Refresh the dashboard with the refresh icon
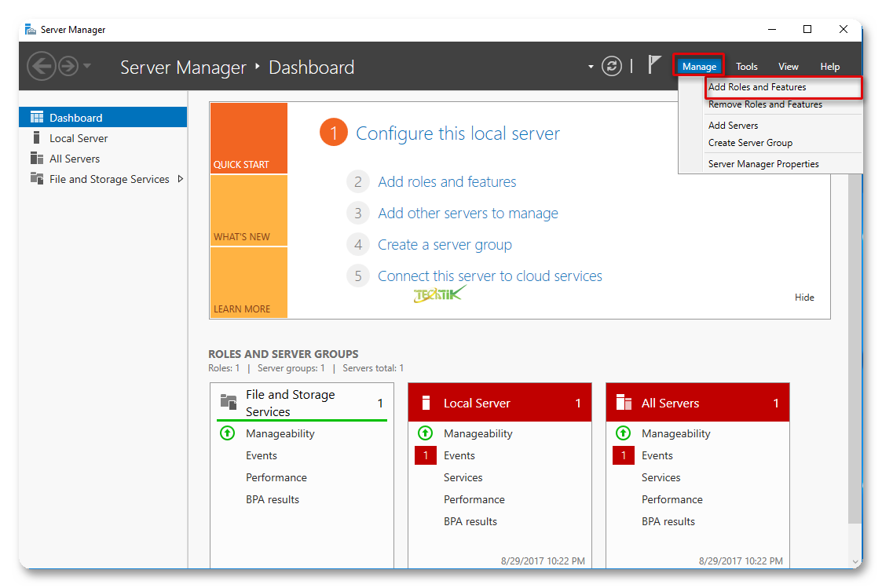This screenshot has width=882, height=588. (x=612, y=67)
